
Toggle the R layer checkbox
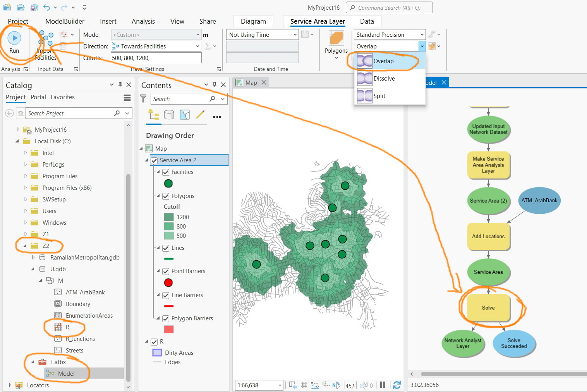(x=154, y=342)
